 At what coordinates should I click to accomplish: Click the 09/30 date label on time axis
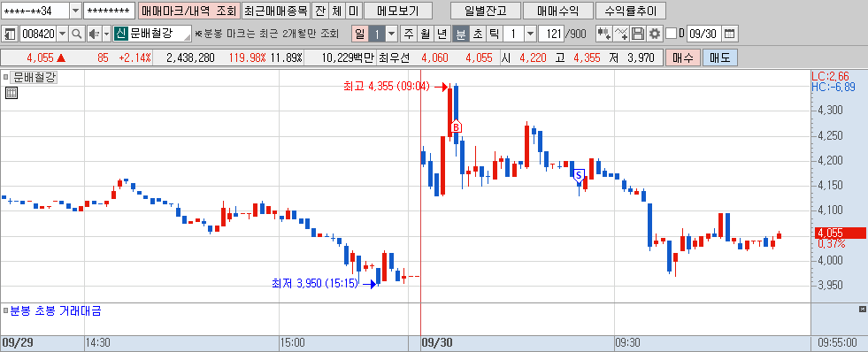pyautogui.click(x=437, y=342)
